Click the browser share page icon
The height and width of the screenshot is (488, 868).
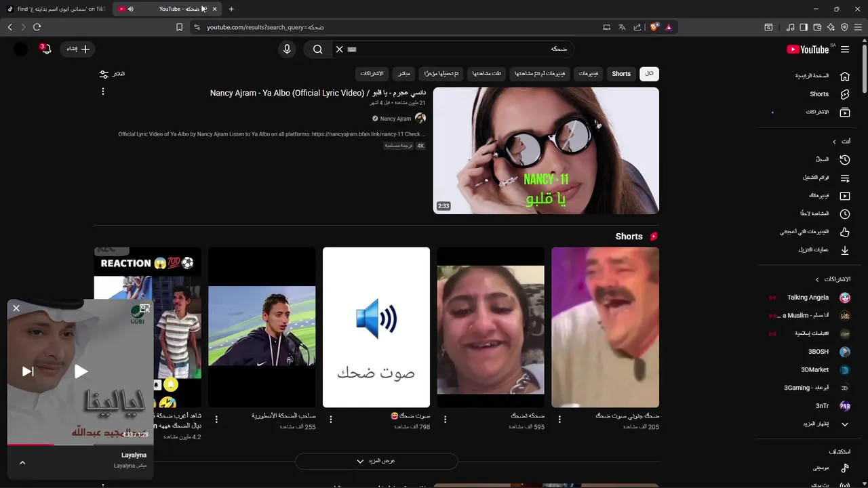pyautogui.click(x=637, y=27)
